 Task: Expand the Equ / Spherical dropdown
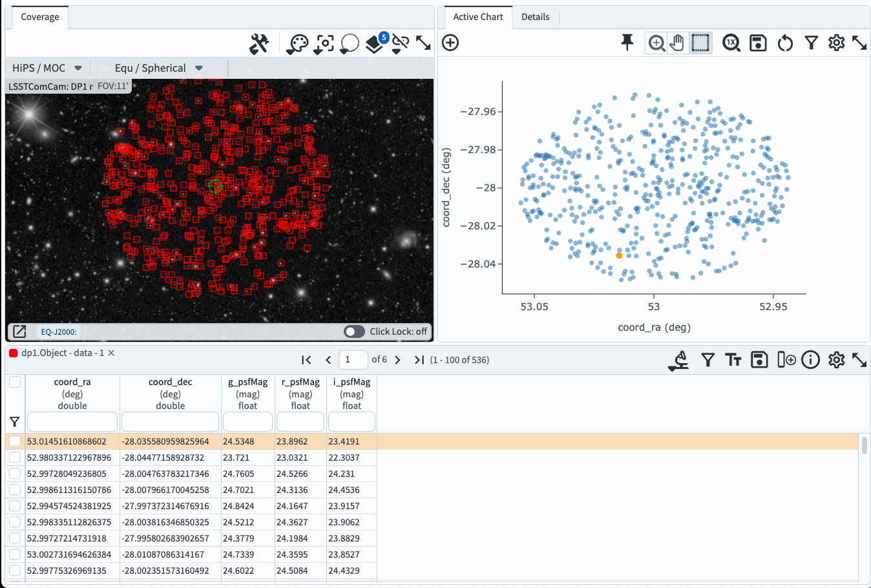(158, 68)
